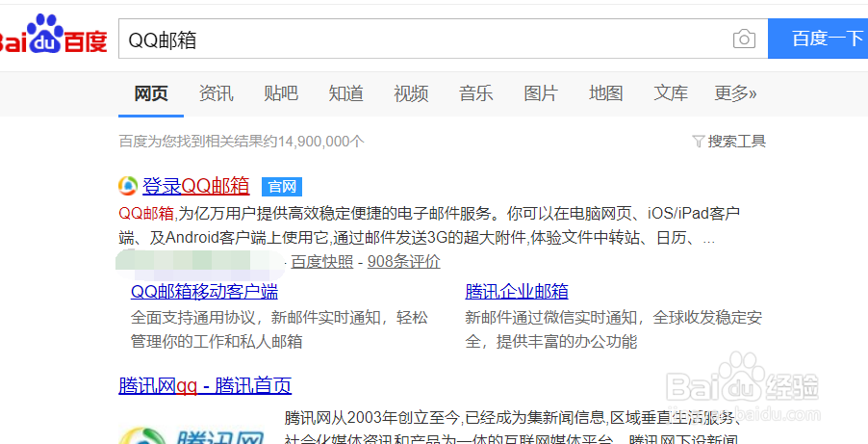The height and width of the screenshot is (444, 868).
Task: Switch to the 贴吧 tab
Action: pyautogui.click(x=281, y=93)
